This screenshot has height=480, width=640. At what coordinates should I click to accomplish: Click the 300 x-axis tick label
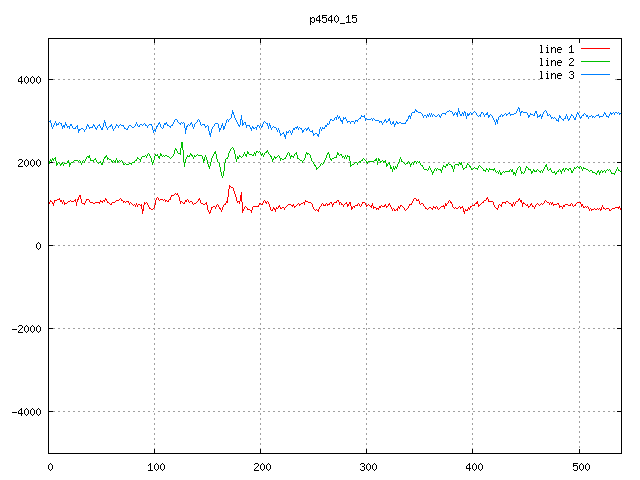(x=367, y=466)
